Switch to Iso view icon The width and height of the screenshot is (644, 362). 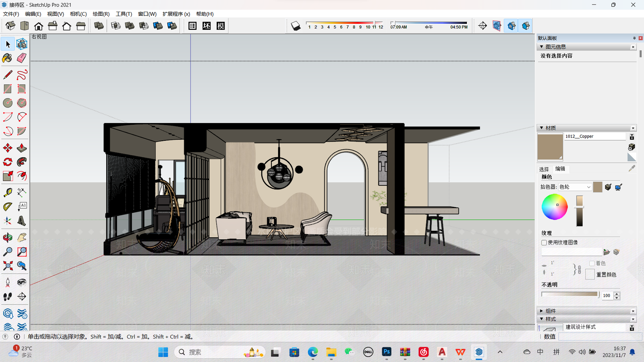[x=10, y=26]
